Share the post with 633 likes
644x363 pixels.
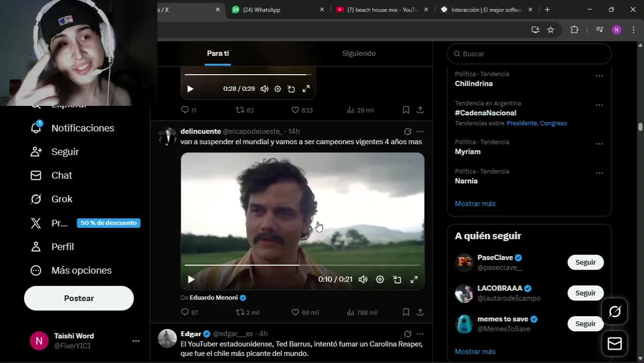pyautogui.click(x=420, y=110)
